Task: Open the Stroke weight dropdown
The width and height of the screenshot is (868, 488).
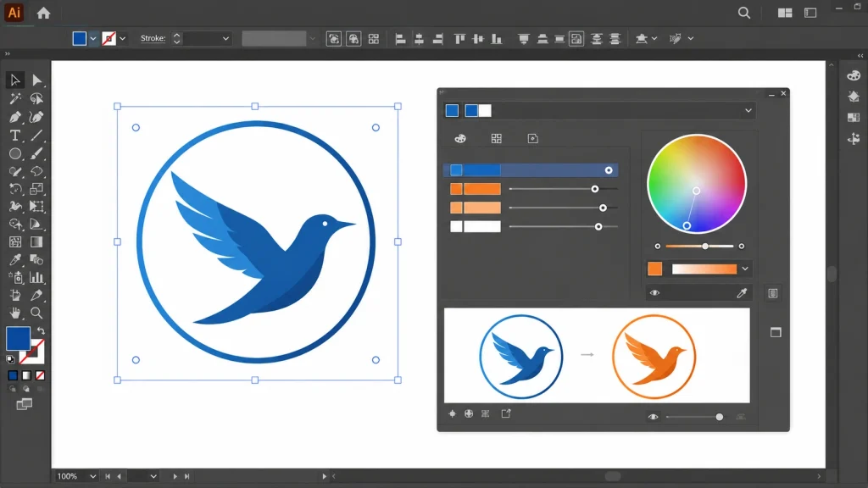Action: point(225,39)
